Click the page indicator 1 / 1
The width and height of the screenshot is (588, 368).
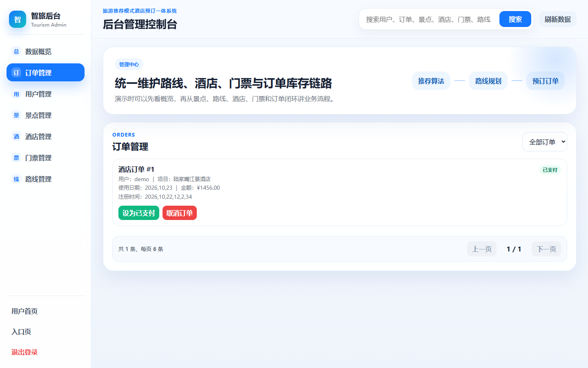pos(514,249)
